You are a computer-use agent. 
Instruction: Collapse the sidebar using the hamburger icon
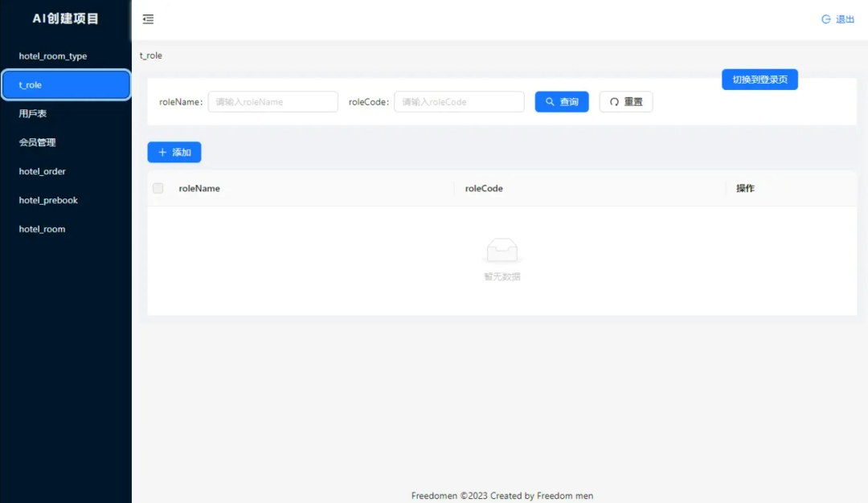click(x=147, y=18)
